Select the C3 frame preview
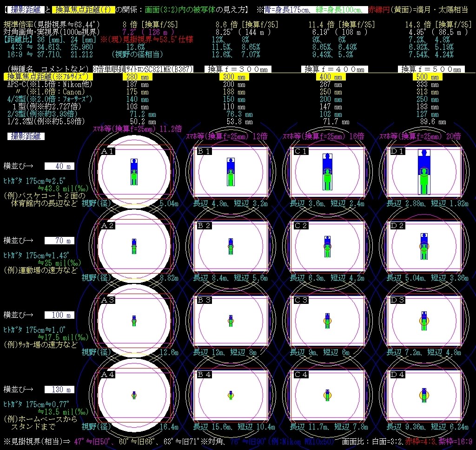 327,321
